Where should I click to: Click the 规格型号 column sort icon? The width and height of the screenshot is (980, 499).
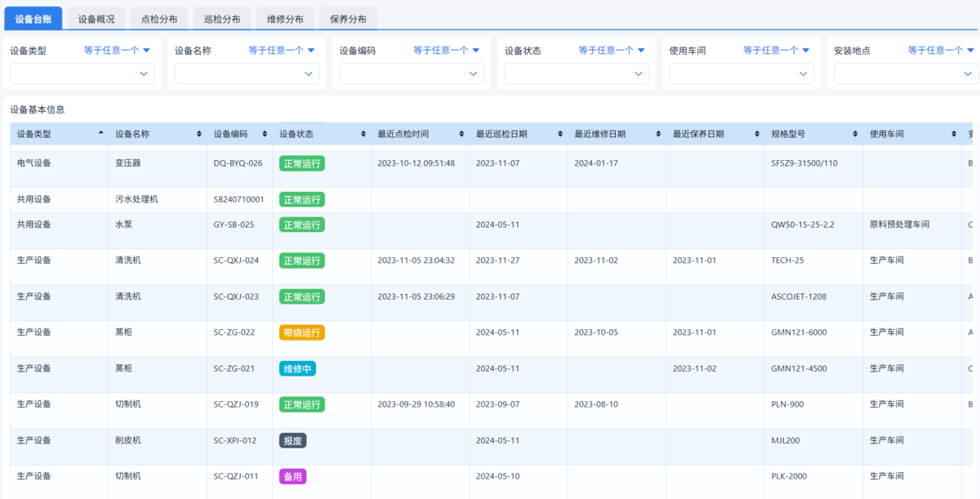coord(855,134)
